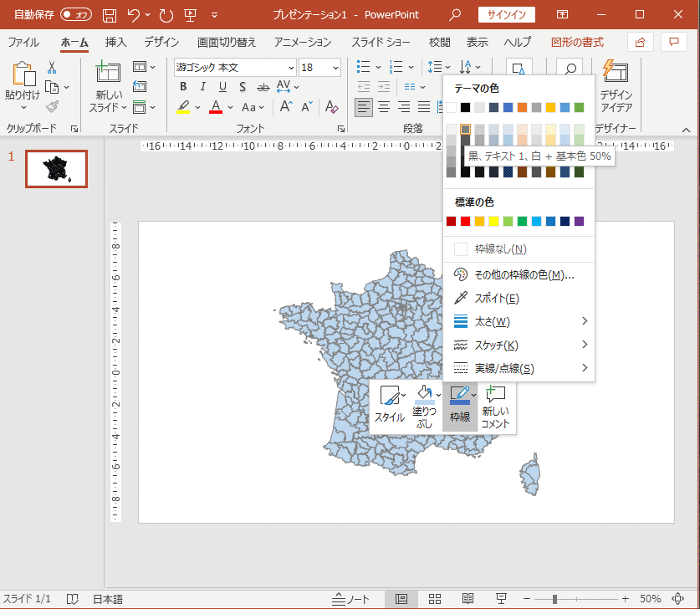Click the search magnifier in title bar
The image size is (700, 609).
[455, 15]
